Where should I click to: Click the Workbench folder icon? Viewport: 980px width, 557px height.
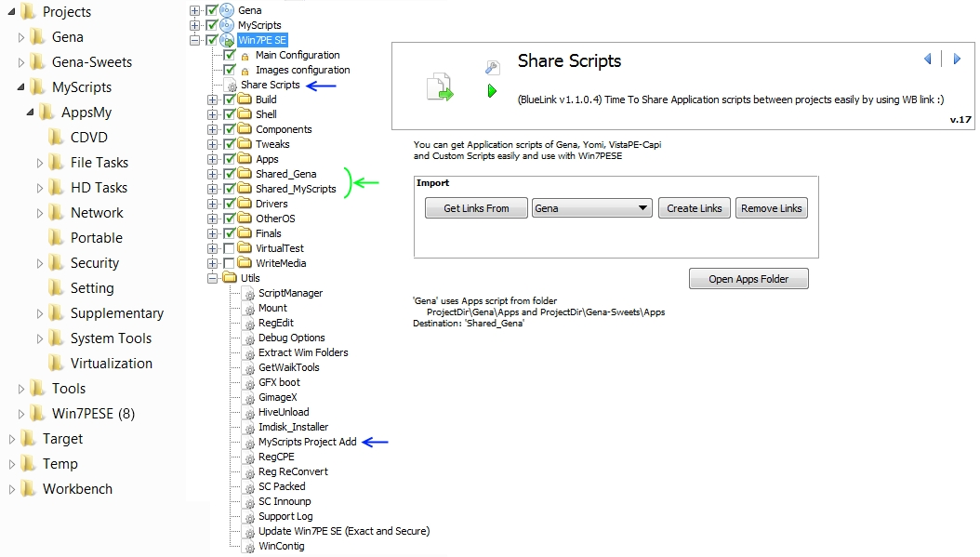coord(28,488)
